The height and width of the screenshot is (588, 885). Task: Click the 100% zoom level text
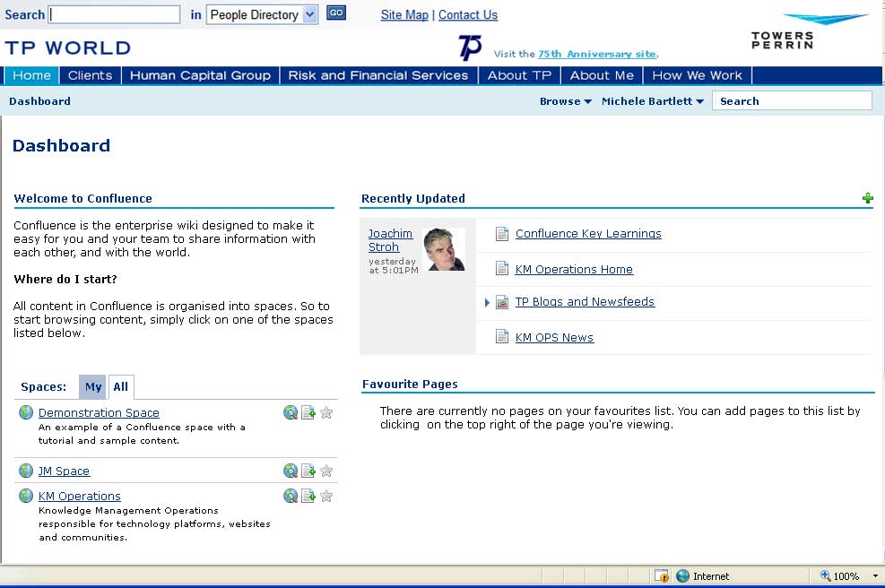coord(846,576)
